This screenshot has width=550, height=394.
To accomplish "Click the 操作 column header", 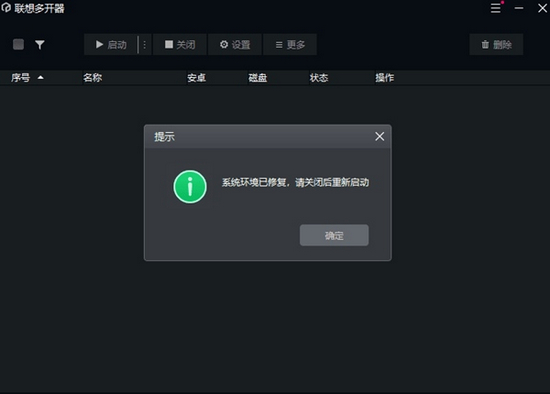I will [385, 78].
